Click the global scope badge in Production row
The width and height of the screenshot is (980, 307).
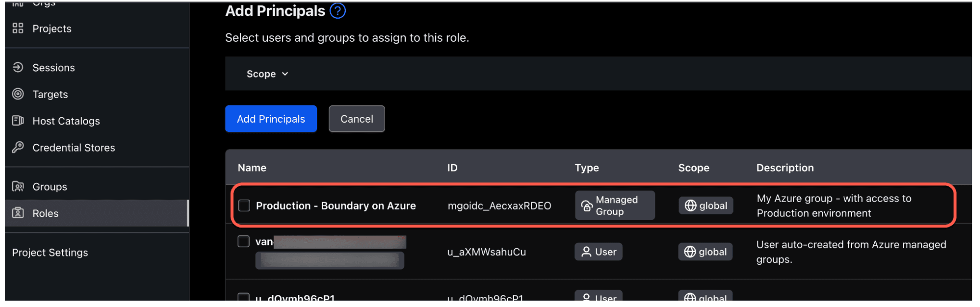(x=705, y=205)
